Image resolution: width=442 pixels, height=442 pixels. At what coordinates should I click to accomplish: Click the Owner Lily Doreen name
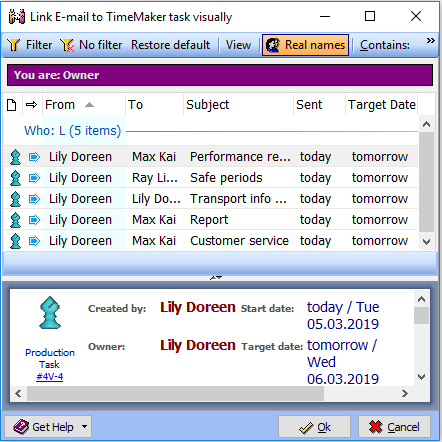[x=198, y=345]
